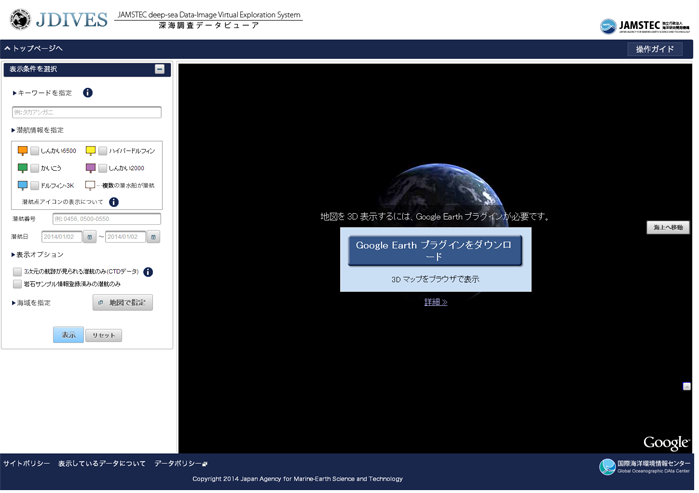Click the start dive date field
This screenshot has width=699, height=493.
62,237
